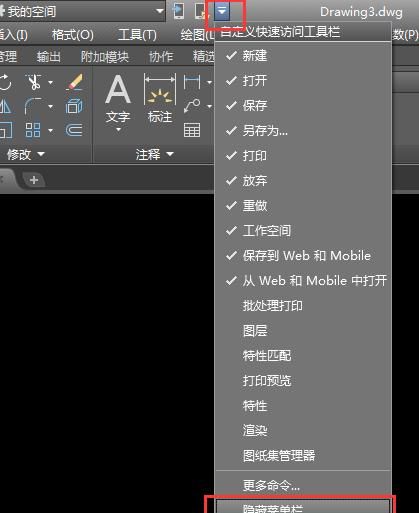Enable 批处理打印 in the toolbar list
The height and width of the screenshot is (513, 419).
click(303, 306)
